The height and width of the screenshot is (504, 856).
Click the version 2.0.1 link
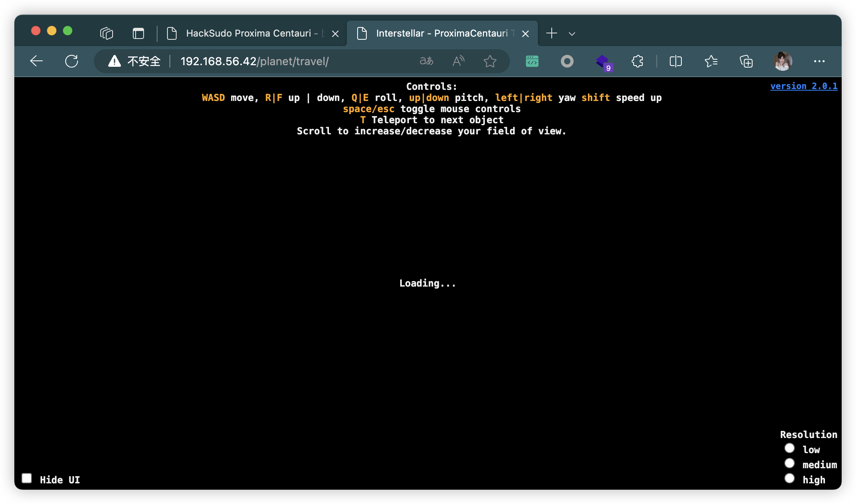pyautogui.click(x=803, y=85)
